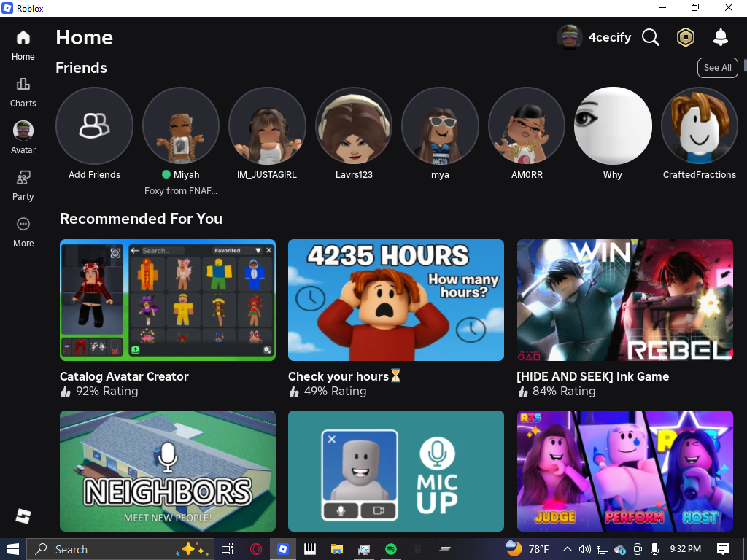The width and height of the screenshot is (747, 560).
Task: Click the 'Catalog Avatar Creator' title
Action: click(124, 376)
